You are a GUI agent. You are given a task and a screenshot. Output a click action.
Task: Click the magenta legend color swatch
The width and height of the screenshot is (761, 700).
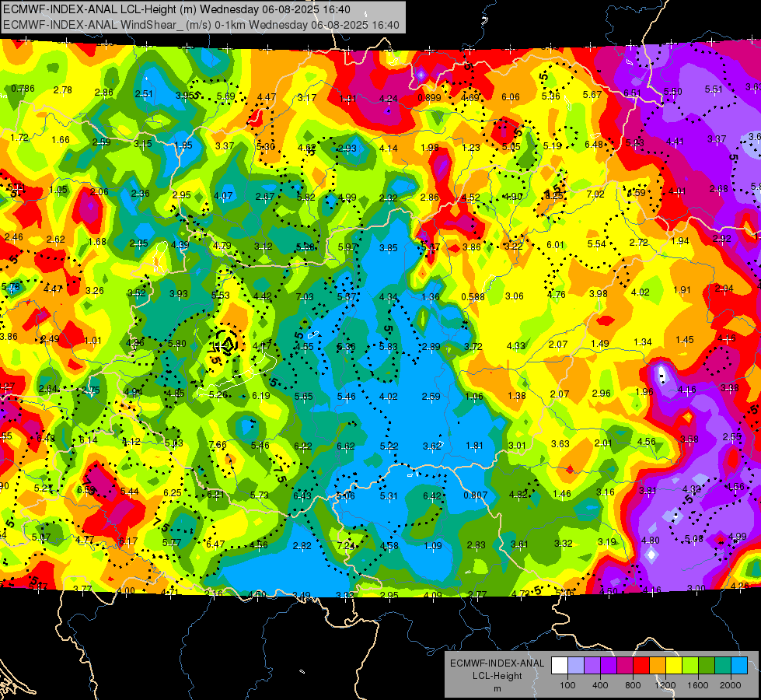[x=625, y=666]
